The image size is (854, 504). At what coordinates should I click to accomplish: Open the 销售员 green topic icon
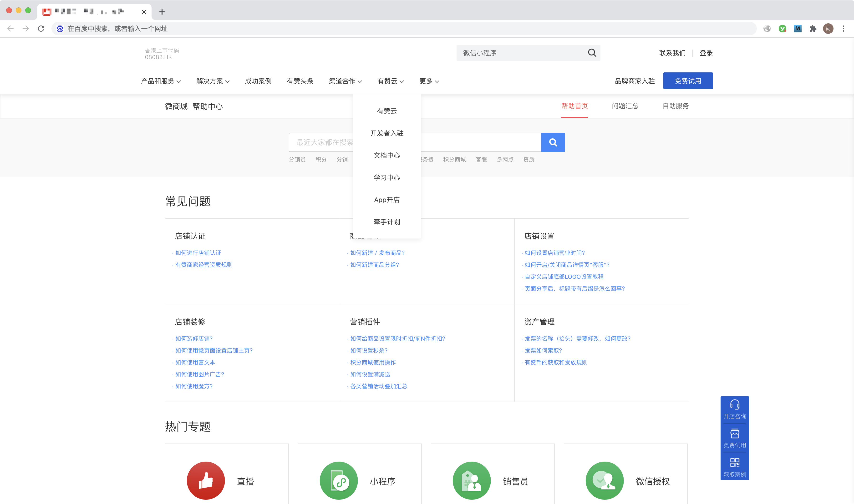(x=472, y=481)
